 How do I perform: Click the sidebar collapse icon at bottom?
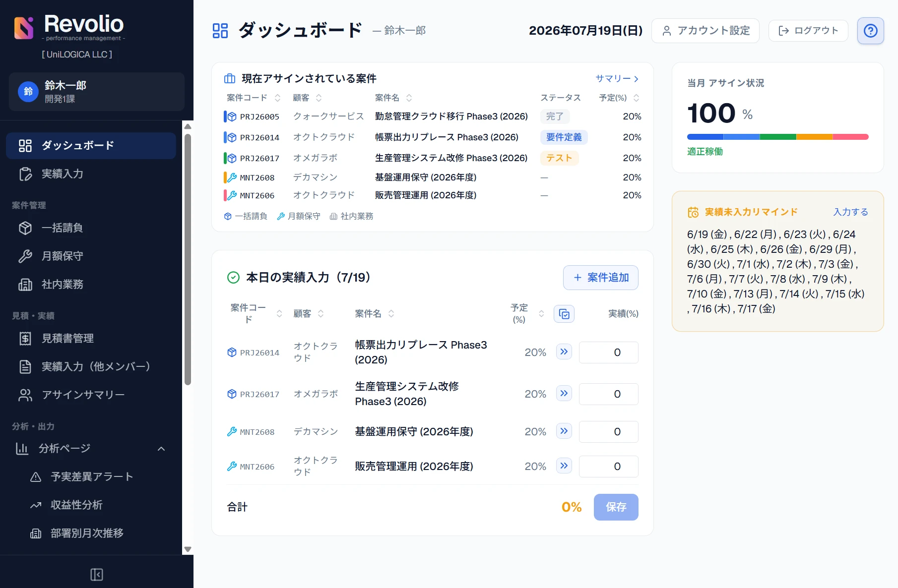click(x=97, y=575)
